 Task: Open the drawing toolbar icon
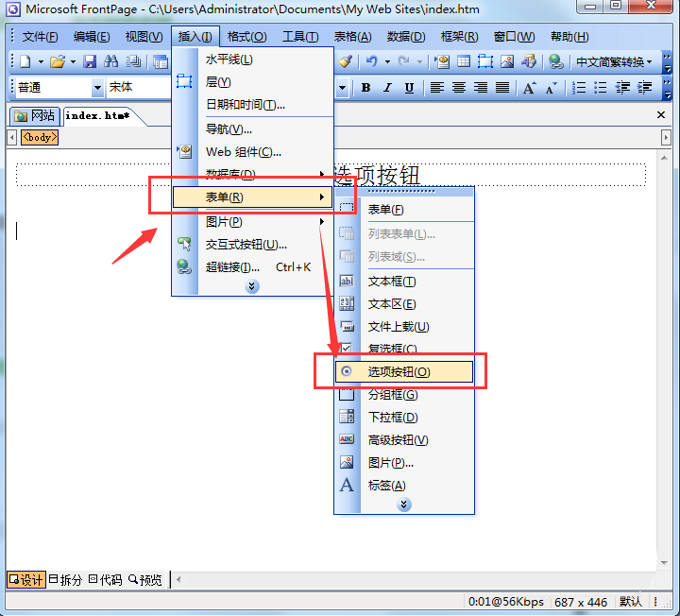pyautogui.click(x=529, y=61)
